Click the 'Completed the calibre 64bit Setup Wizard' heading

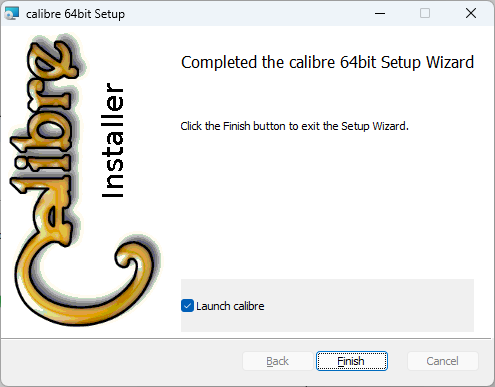coord(327,62)
